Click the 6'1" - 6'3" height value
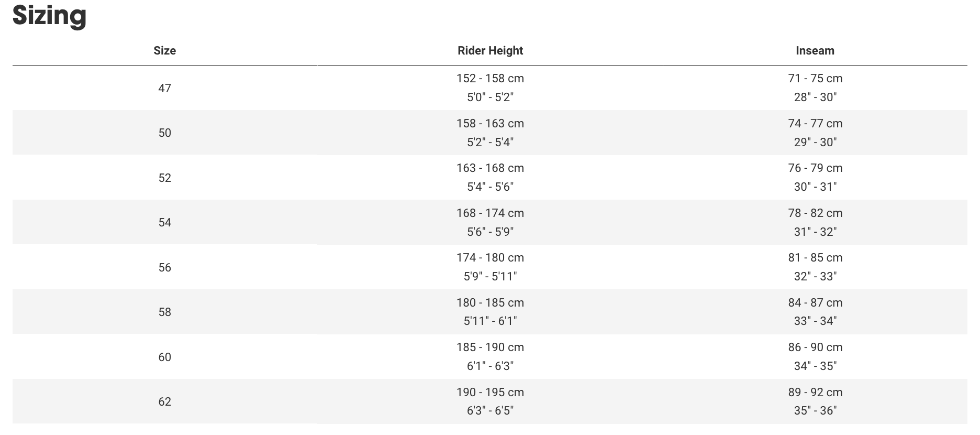980x435 pixels. tap(490, 366)
